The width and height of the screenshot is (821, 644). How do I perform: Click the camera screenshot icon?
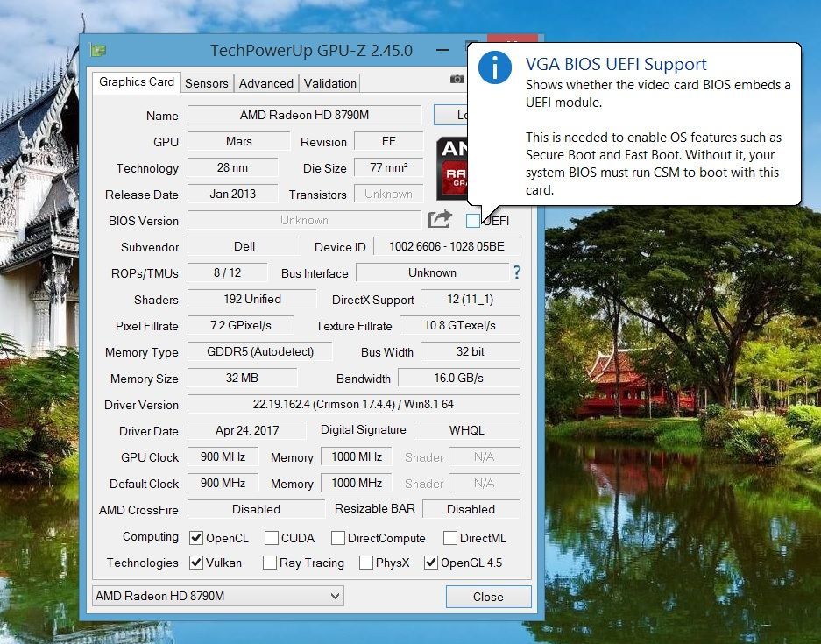457,79
